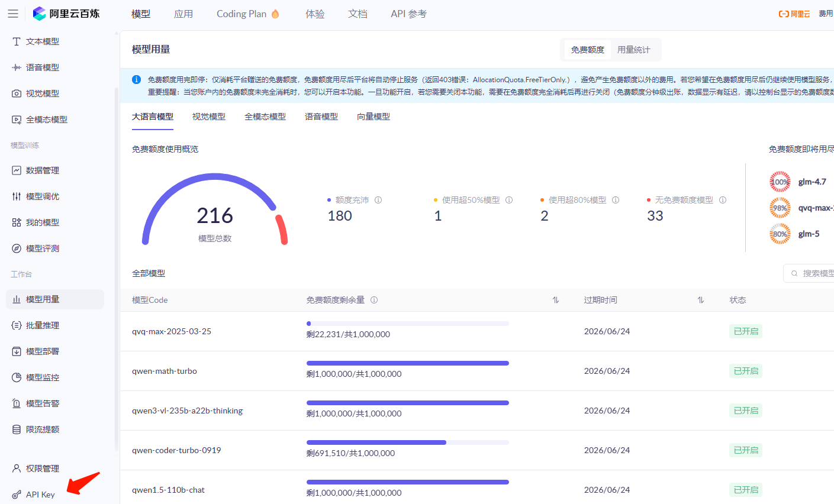This screenshot has height=504, width=834.
Task: Click the 限流提额 database icon
Action: pos(17,429)
